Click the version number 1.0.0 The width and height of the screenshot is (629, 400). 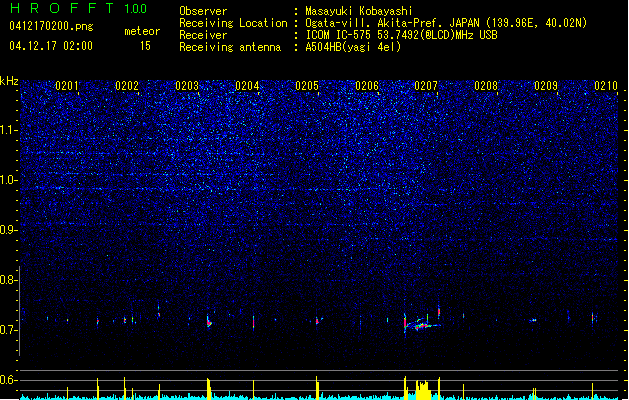[136, 9]
